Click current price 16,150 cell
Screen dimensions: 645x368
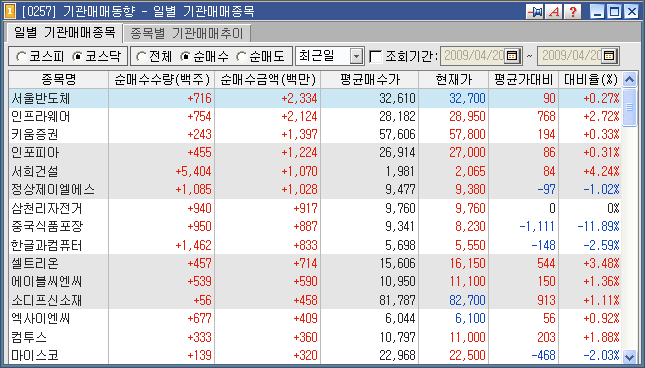pos(454,263)
